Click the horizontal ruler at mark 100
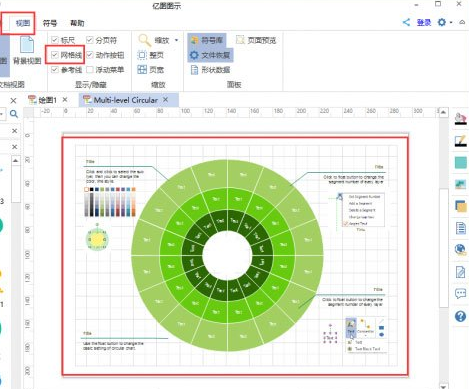Image resolution: width=469 pixels, height=389 pixels. pyautogui.click(x=185, y=111)
